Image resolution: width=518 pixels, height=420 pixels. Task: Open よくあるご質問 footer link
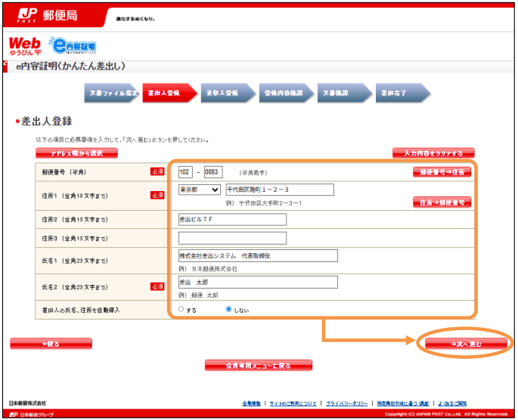pos(452,403)
